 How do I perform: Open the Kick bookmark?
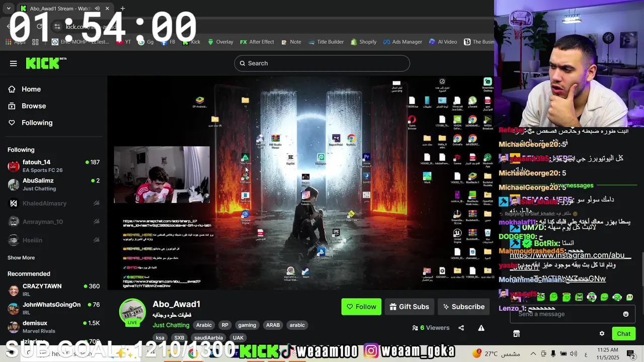pos(191,42)
